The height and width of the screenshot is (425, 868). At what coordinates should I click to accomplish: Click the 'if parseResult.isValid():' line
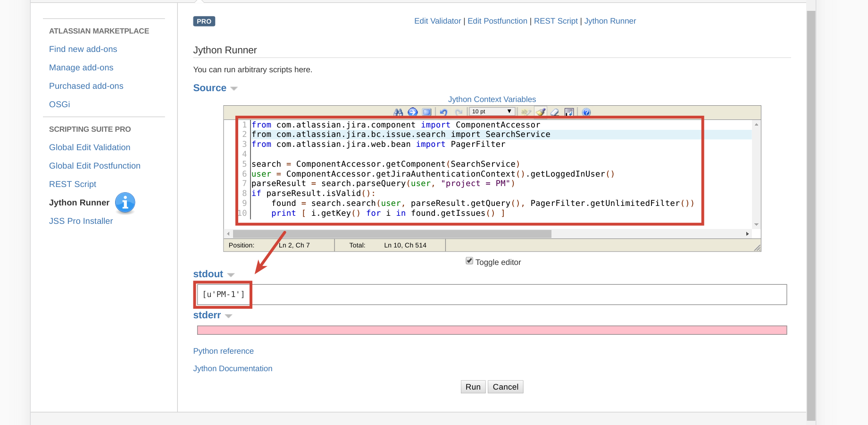pos(313,193)
